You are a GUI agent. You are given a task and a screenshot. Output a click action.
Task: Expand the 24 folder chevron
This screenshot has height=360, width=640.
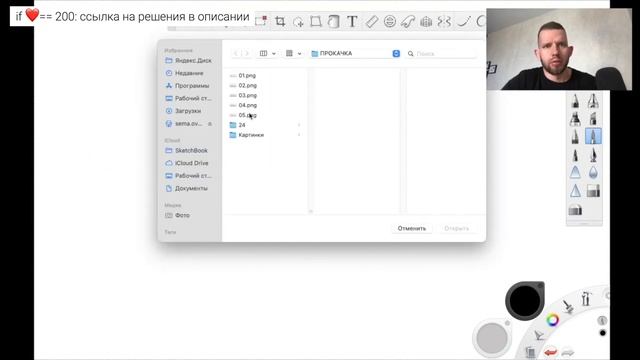(x=299, y=125)
